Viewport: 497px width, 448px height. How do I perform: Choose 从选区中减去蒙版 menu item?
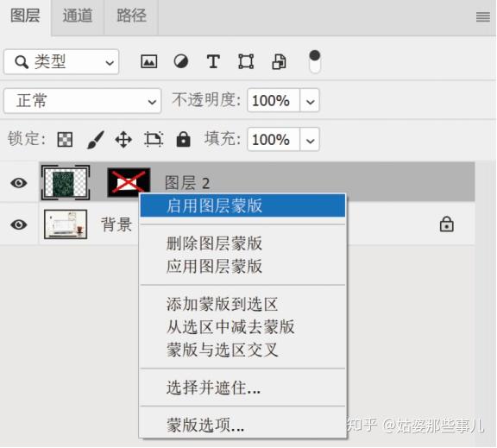click(242, 327)
